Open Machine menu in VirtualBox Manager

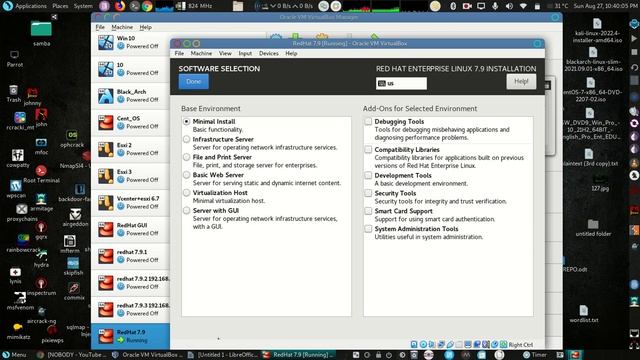click(x=122, y=27)
